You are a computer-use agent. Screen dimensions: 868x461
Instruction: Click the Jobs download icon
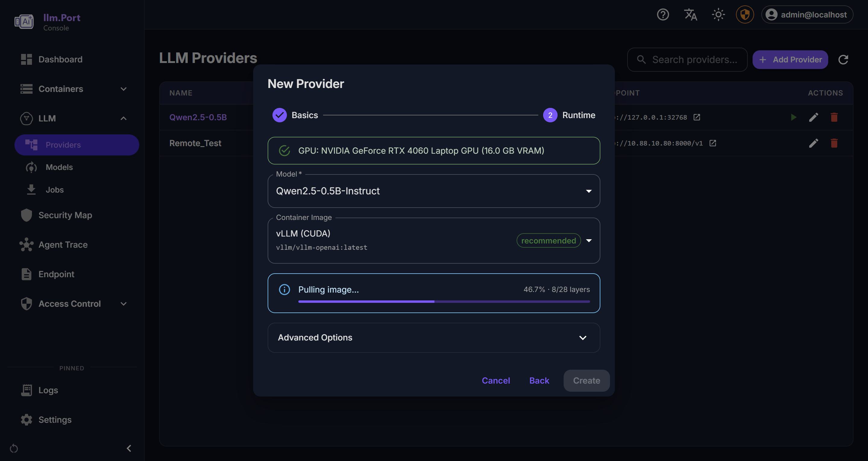pyautogui.click(x=31, y=190)
